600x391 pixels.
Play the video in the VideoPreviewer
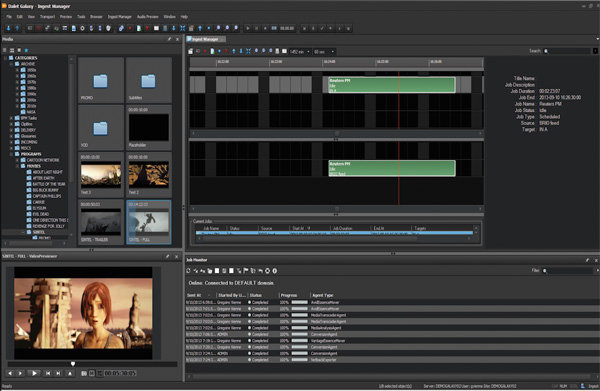pos(34,373)
